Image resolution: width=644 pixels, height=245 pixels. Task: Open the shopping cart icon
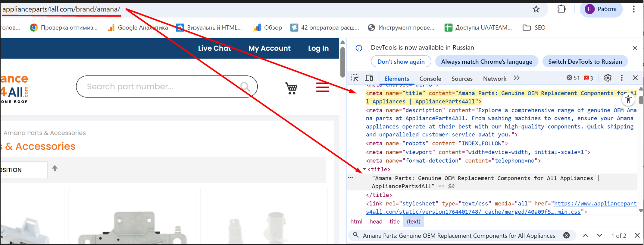(x=291, y=88)
